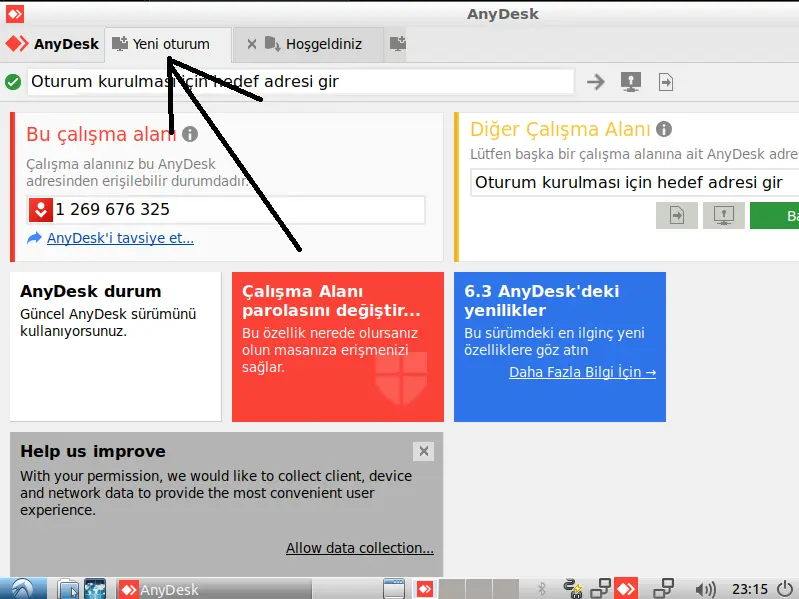Focus the Diğer Çalışma Alanı address field
This screenshot has width=799, height=599.
[634, 182]
